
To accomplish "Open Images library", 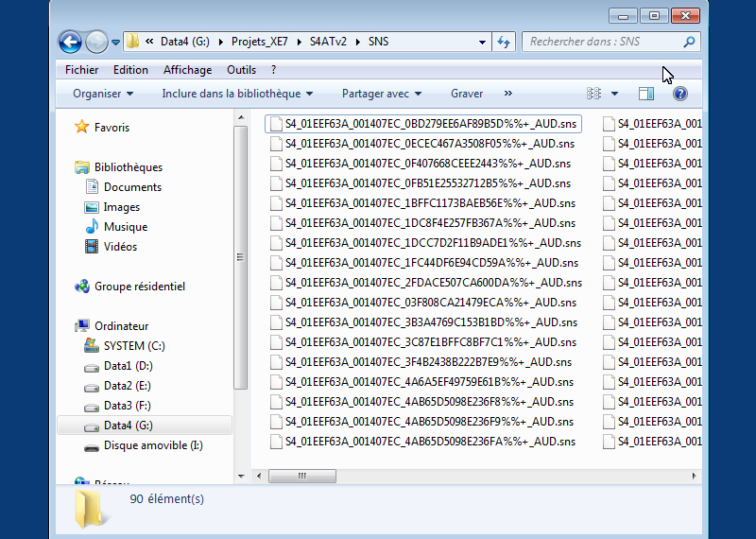I will point(122,207).
